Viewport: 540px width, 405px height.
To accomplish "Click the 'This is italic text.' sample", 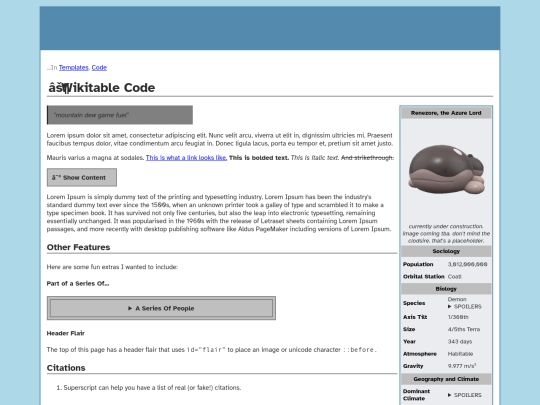I will point(315,158).
